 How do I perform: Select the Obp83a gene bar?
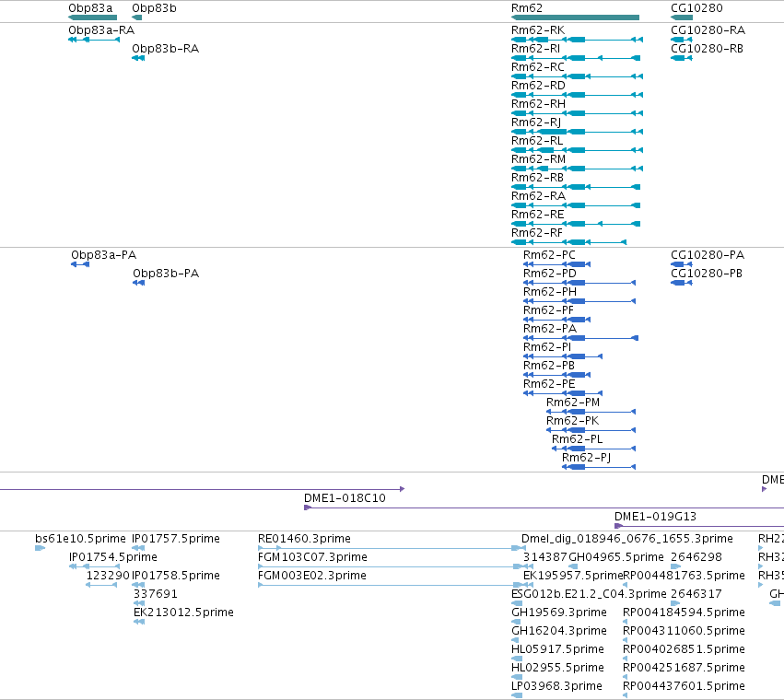click(92, 17)
